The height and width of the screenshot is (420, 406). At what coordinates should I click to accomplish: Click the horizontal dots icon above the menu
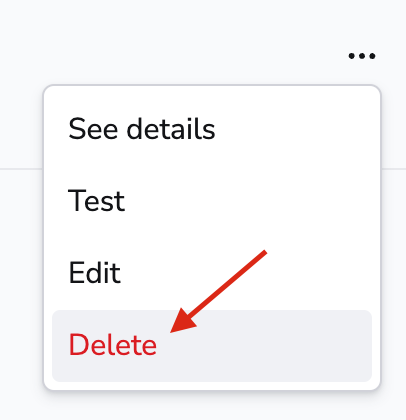(362, 56)
